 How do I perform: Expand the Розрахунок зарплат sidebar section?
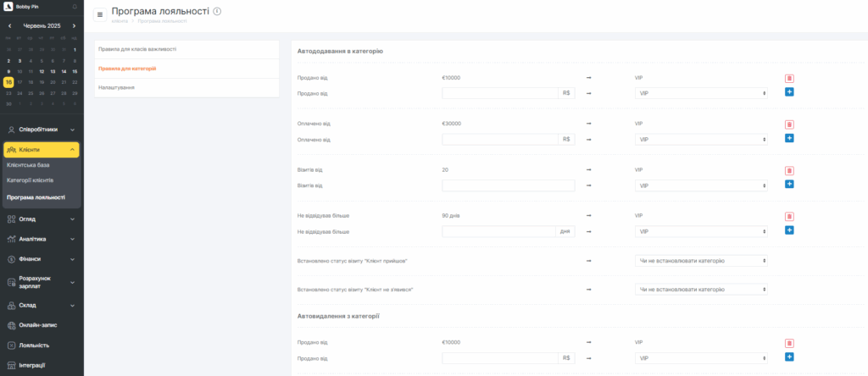(x=42, y=282)
